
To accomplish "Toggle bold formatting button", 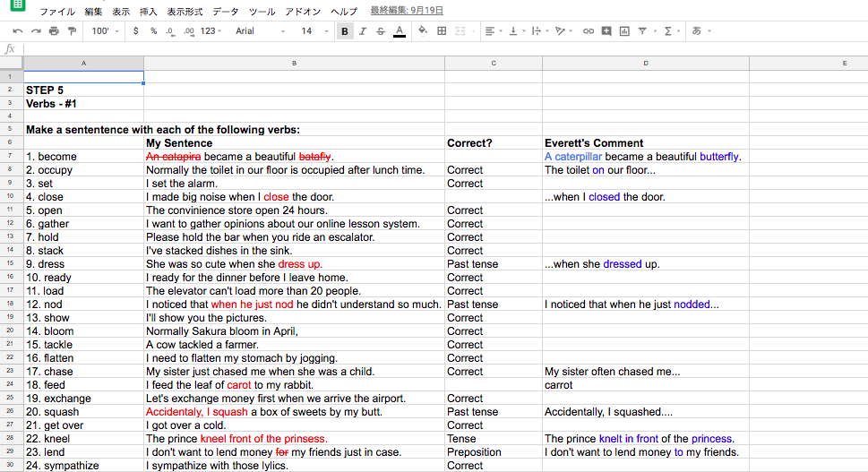I will point(345,31).
